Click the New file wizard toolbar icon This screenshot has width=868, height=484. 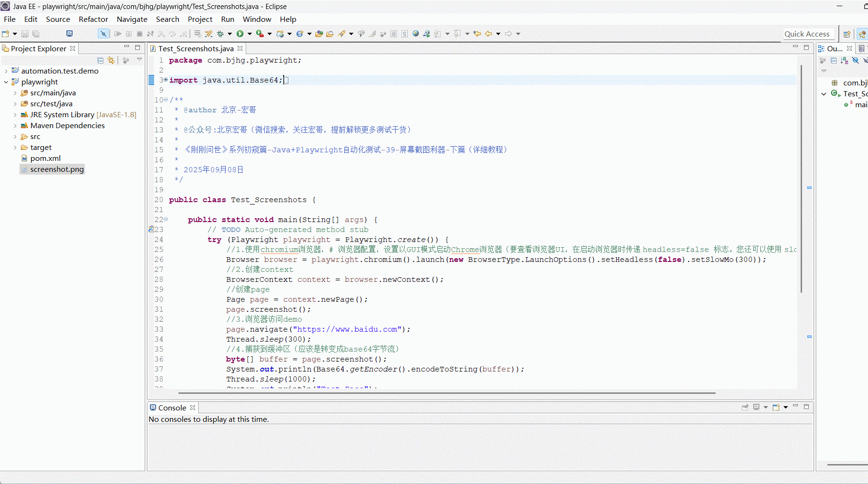(x=6, y=34)
